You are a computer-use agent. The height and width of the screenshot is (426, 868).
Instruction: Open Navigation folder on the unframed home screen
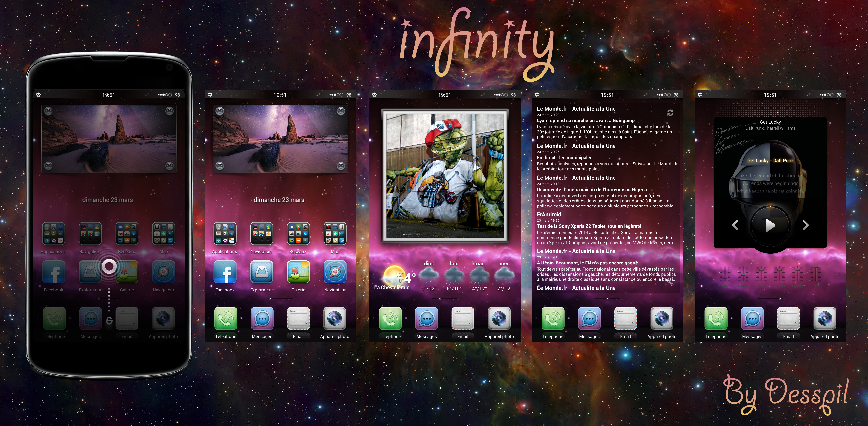coord(261,233)
